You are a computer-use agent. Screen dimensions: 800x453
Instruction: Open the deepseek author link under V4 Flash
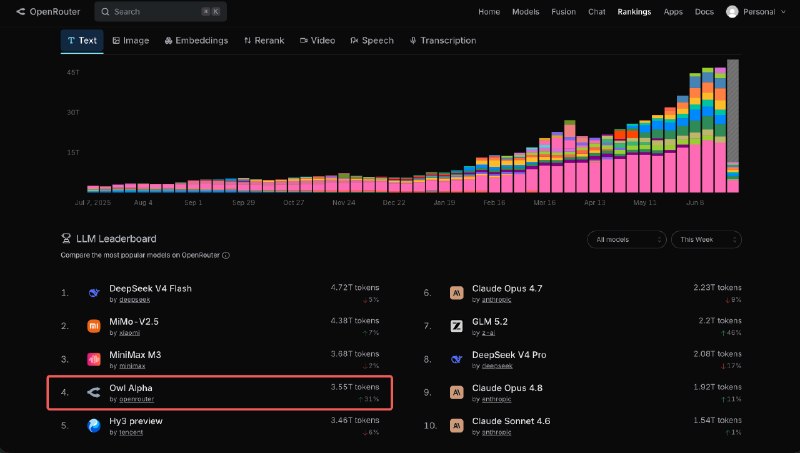coord(135,300)
